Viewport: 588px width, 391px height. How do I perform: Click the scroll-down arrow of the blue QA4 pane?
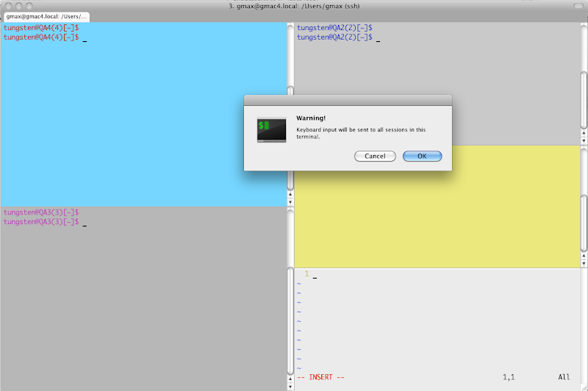pyautogui.click(x=290, y=202)
